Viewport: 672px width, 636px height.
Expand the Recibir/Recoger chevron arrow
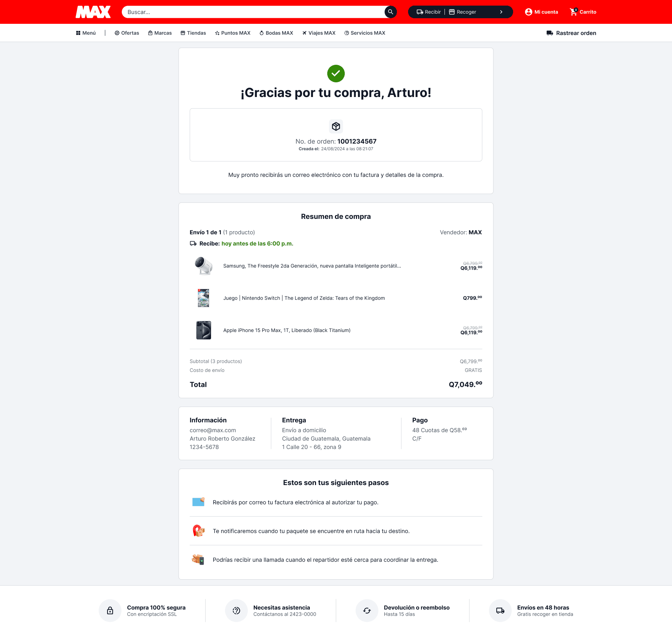(501, 12)
